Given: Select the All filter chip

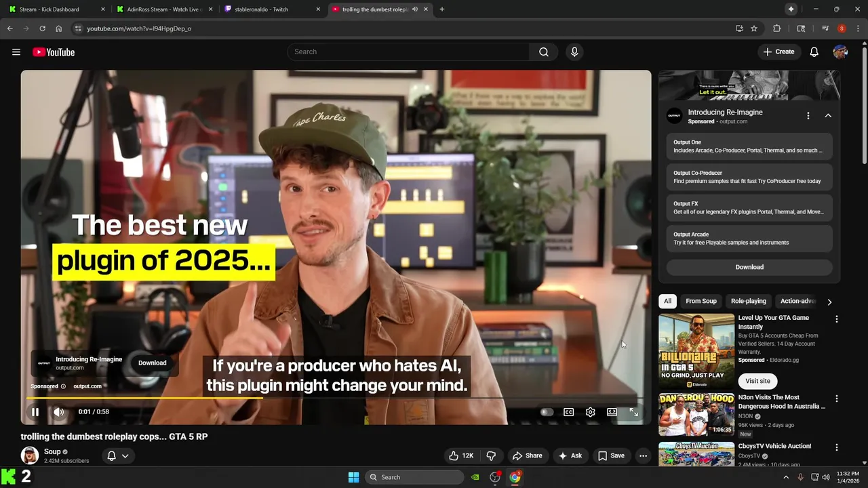Looking at the screenshot, I should (668, 301).
